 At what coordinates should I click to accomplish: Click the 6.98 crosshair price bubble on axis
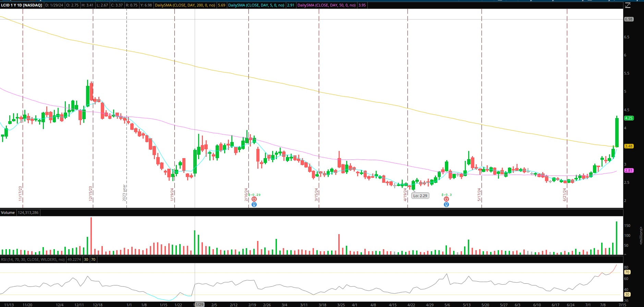pos(629,19)
